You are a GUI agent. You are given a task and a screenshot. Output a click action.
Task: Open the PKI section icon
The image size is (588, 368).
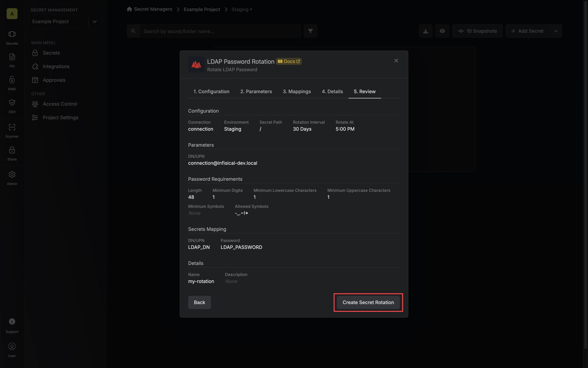click(12, 57)
